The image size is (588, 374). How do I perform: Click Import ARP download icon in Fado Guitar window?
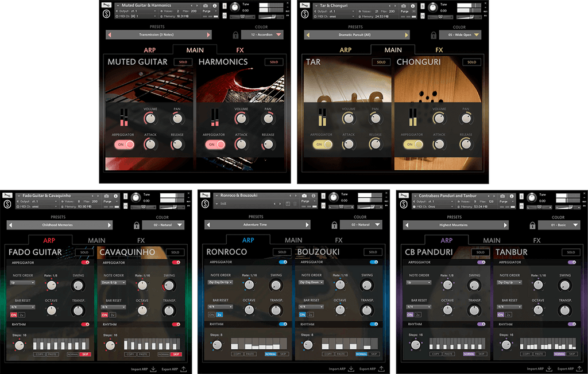click(x=153, y=369)
